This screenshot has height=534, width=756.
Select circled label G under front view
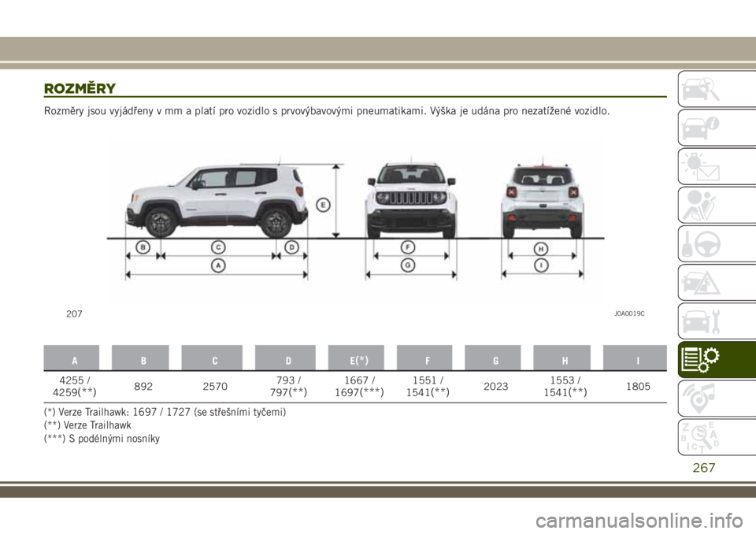408,265
